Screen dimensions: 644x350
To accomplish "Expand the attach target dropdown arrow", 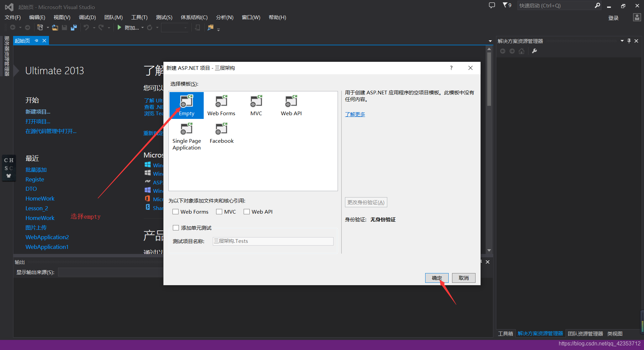I will 143,28.
